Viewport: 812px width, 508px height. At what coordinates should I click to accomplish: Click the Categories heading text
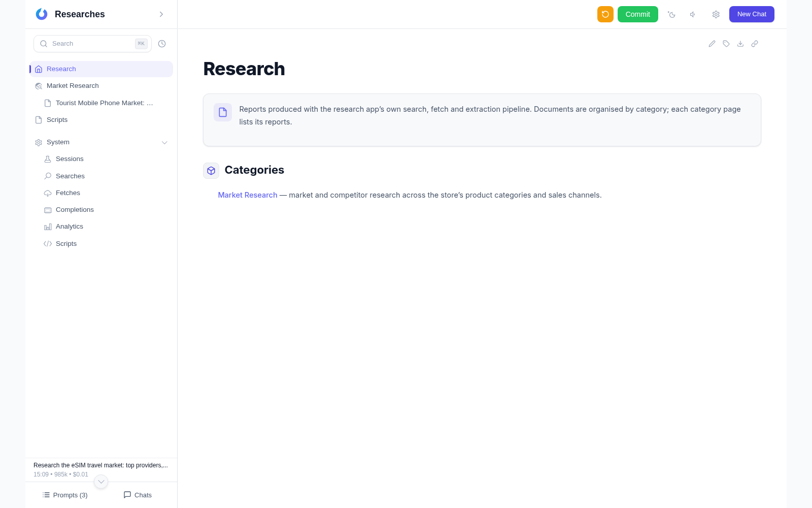[254, 170]
